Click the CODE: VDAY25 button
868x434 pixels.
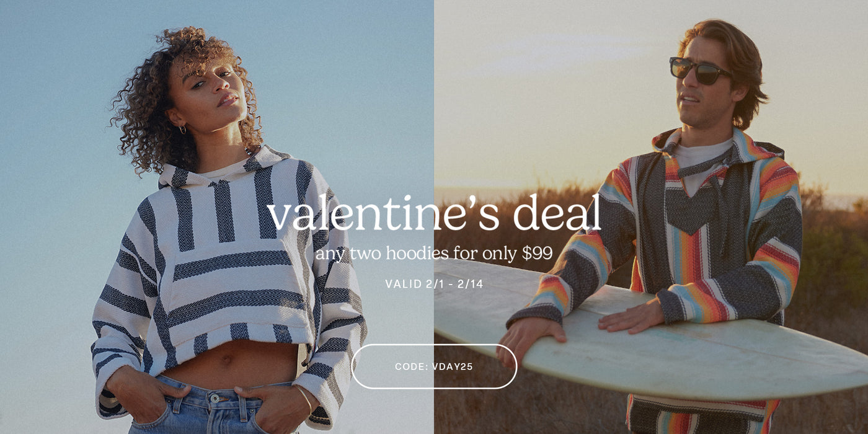(x=434, y=366)
